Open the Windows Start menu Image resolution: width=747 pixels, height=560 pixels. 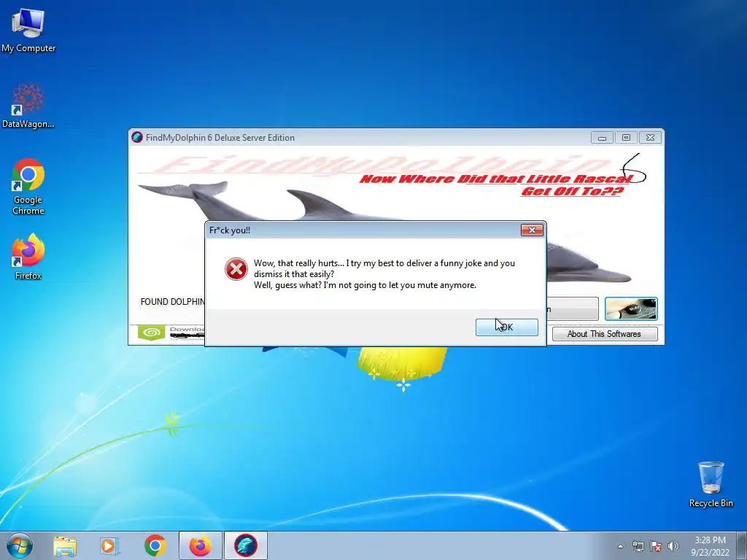click(x=20, y=545)
